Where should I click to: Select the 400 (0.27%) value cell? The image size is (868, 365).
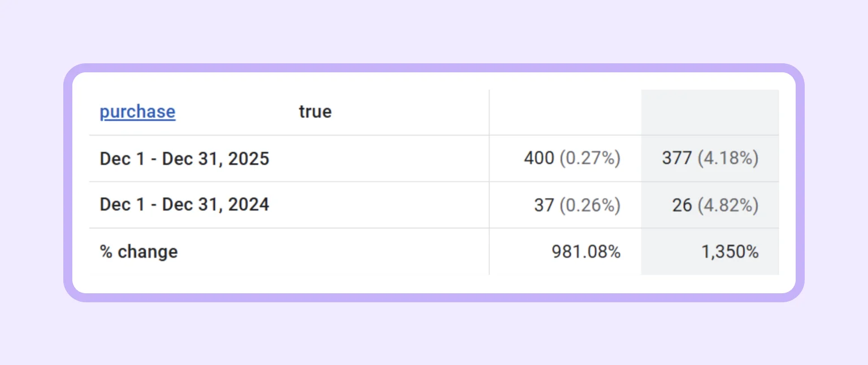pos(572,159)
